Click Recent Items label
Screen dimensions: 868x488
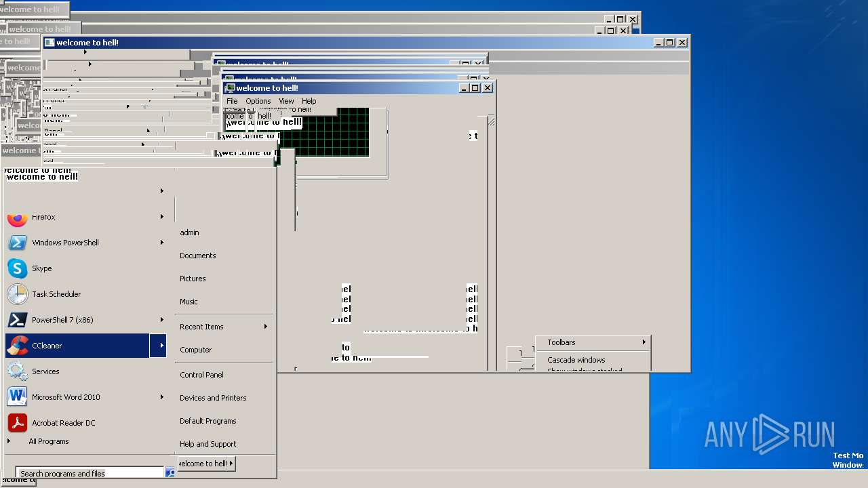pyautogui.click(x=201, y=327)
